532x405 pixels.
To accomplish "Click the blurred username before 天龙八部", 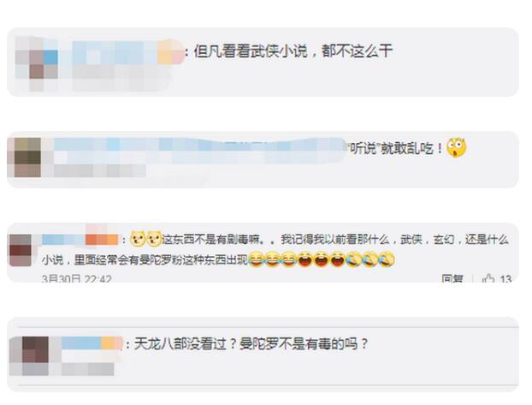I will pos(92,343).
